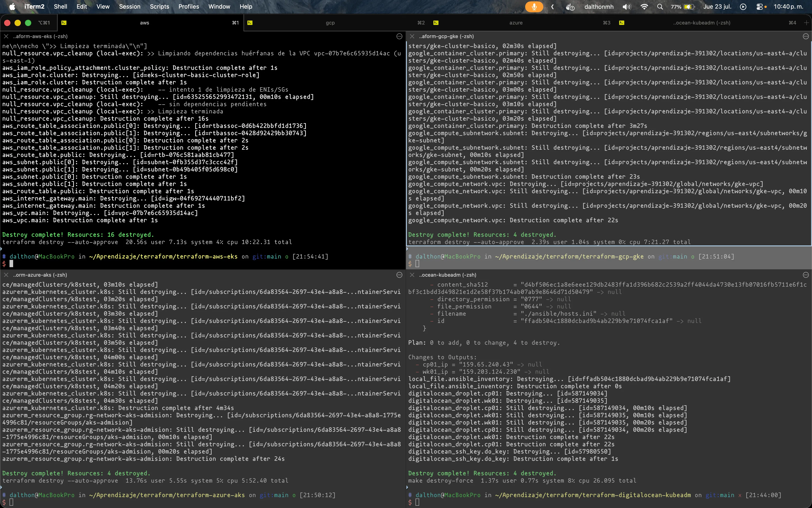812x508 pixels.
Task: Click google_compute_network.vpc Destruction complete line
Action: click(513, 220)
